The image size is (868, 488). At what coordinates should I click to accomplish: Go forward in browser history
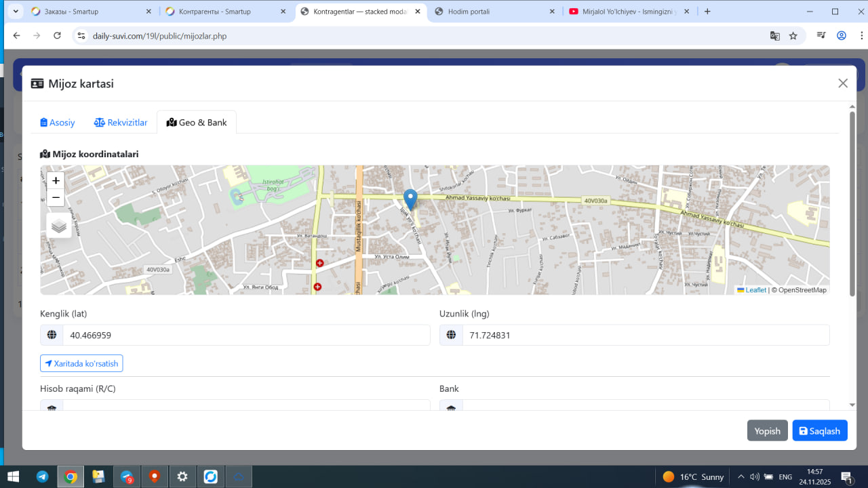pyautogui.click(x=37, y=36)
